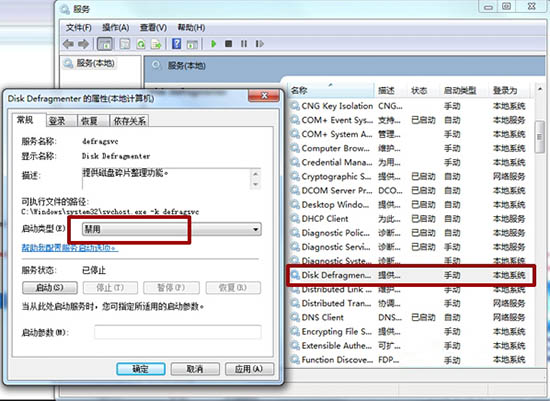This screenshot has height=401, width=550.
Task: Click the Back arrow in Services toolbar
Action: coord(68,44)
